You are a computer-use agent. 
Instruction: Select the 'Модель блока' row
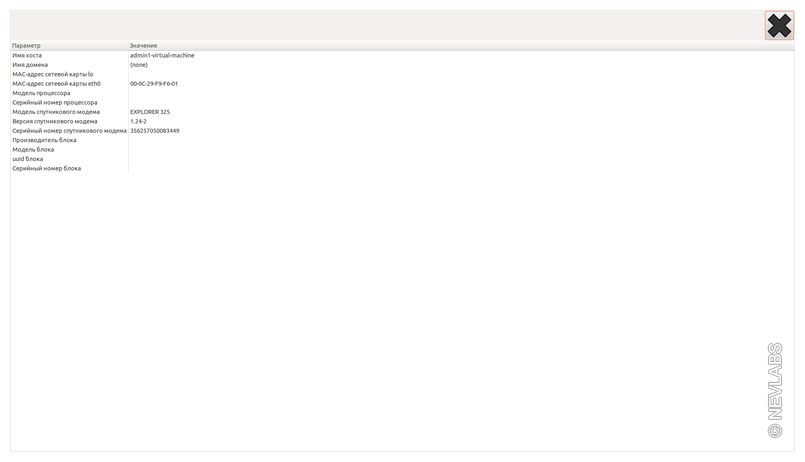click(x=33, y=150)
